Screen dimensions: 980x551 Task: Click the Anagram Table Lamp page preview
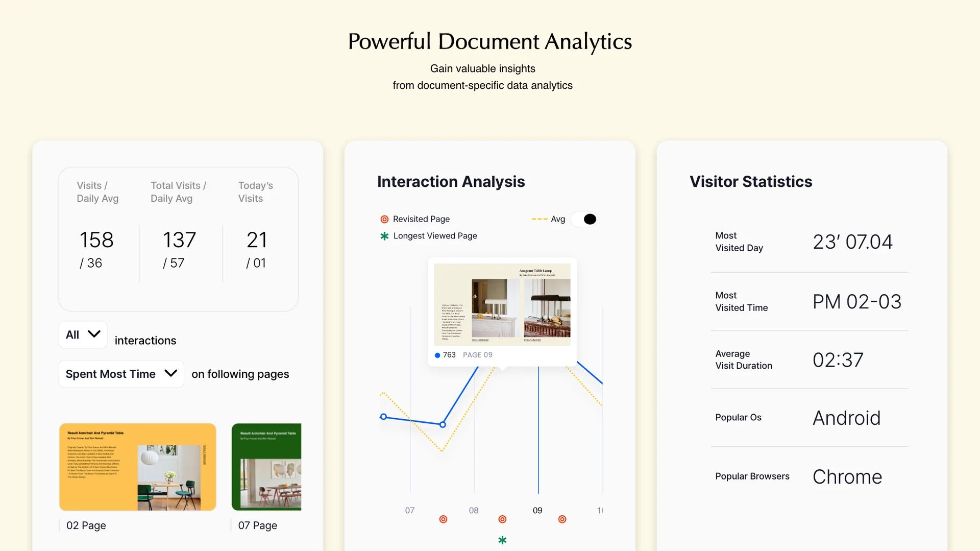[x=502, y=304]
